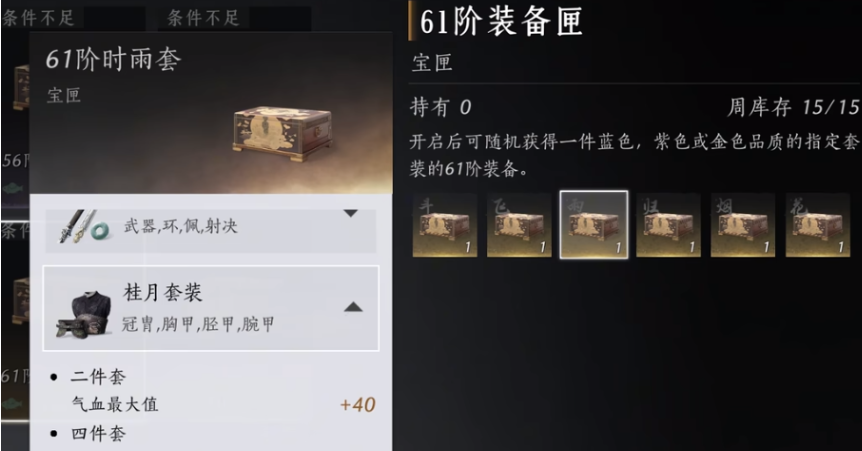Click the 桂月套装 armor set icon

82,315
